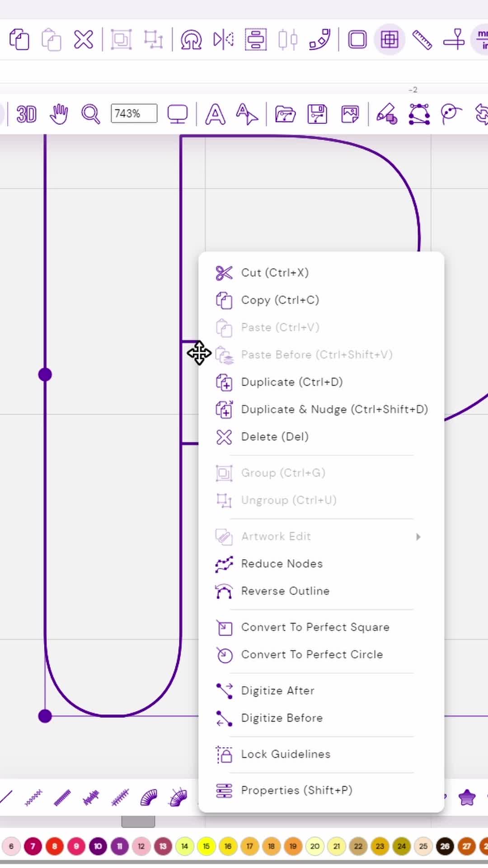The image size is (488, 868).
Task: Pick thread color swatch 15
Action: (x=206, y=846)
